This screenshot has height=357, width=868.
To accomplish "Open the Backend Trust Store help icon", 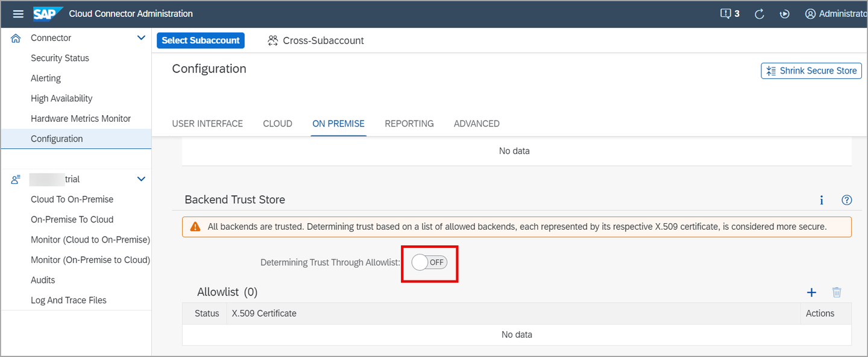I will [846, 200].
